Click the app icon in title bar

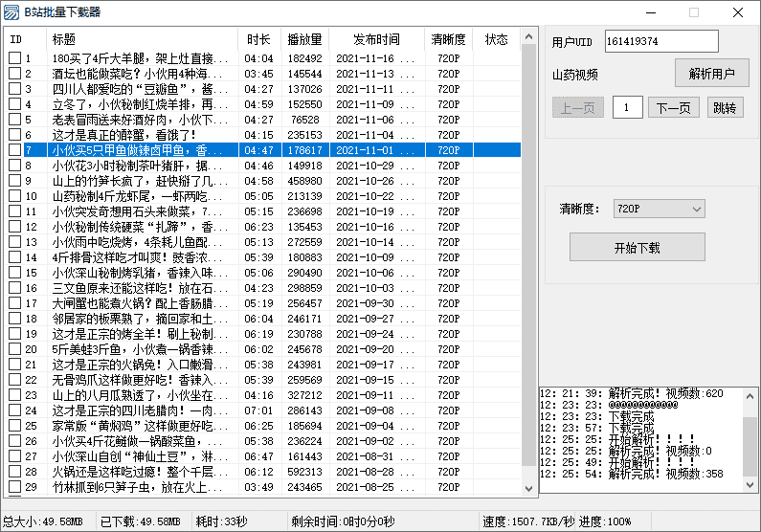11,12
